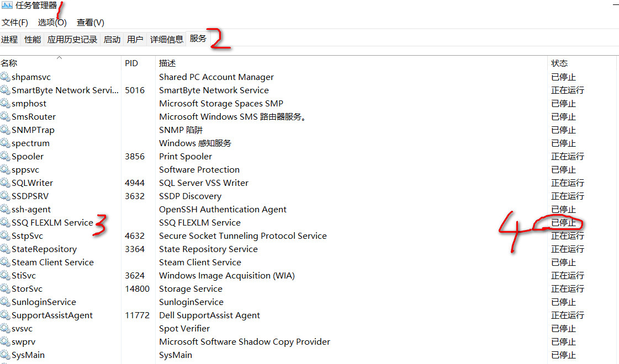
Task: Open the 查看(V) menu
Action: pyautogui.click(x=90, y=23)
